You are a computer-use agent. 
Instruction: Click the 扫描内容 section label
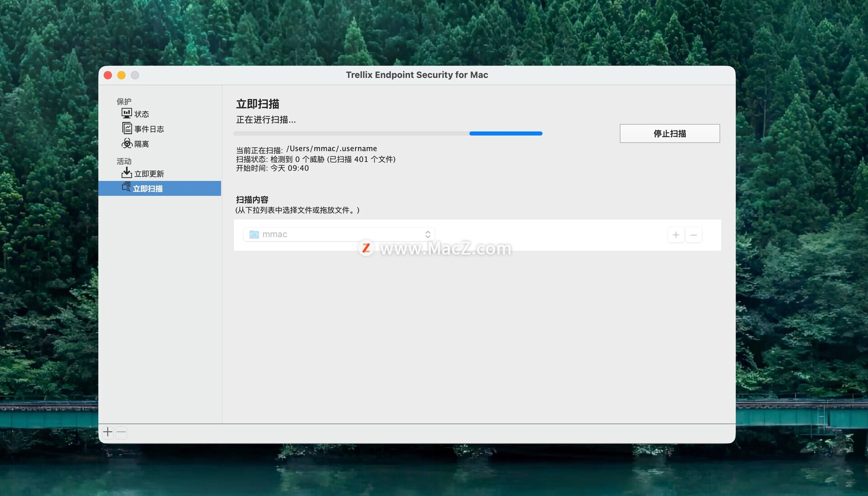tap(252, 200)
